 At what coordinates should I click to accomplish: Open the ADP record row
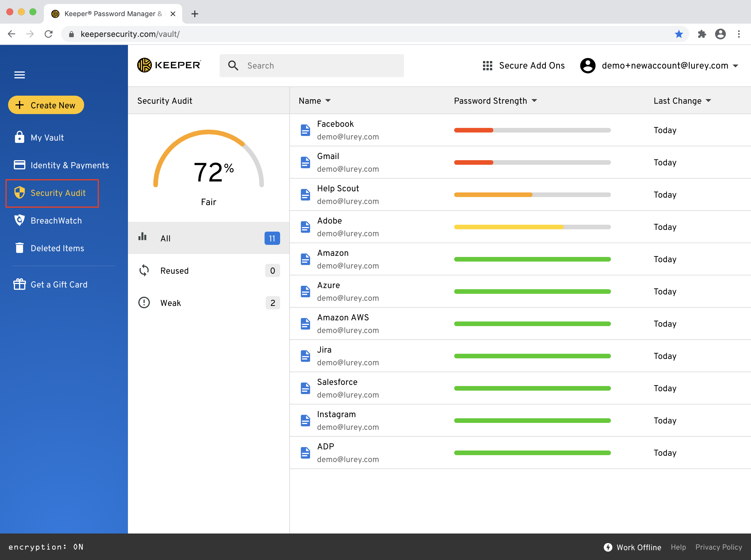point(520,453)
